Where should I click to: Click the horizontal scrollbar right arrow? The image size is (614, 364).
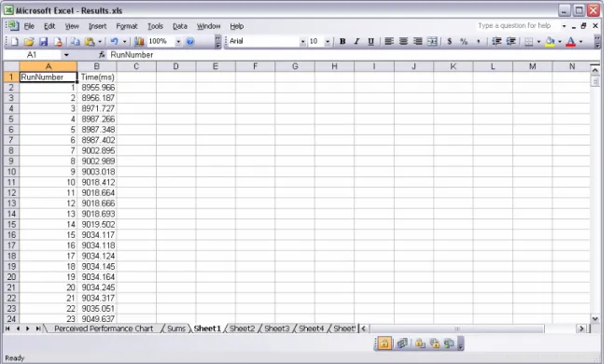tap(582, 329)
